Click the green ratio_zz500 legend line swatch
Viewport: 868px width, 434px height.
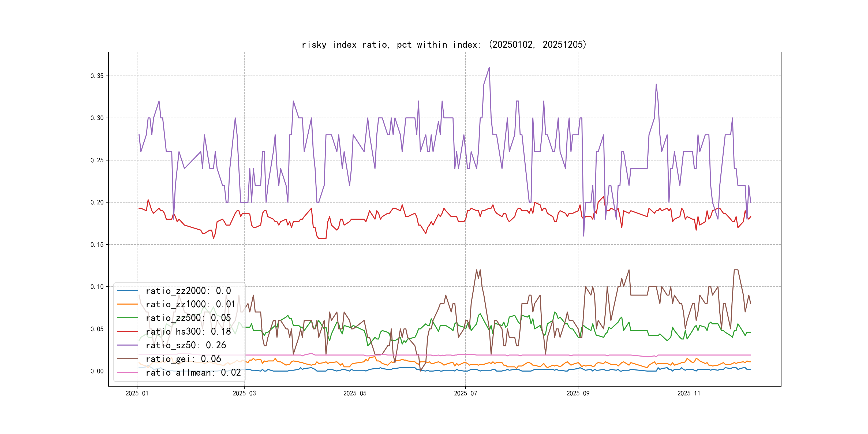[127, 318]
